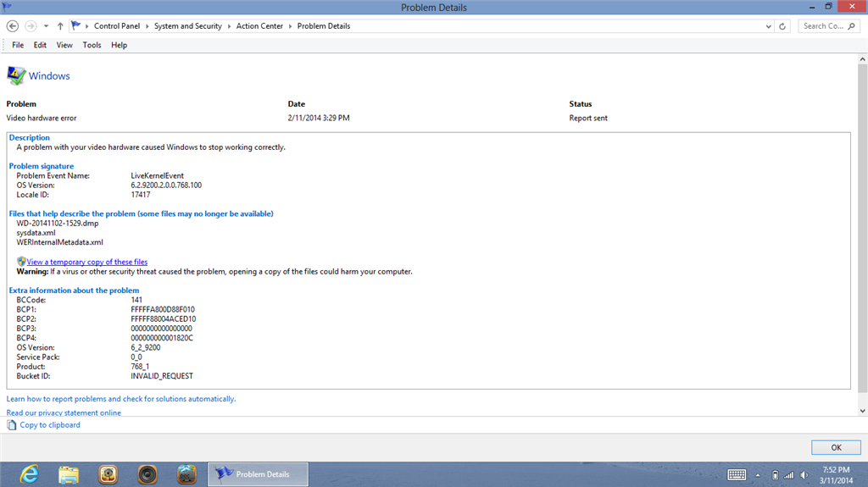Open the File menu
The image size is (868, 487).
coord(18,45)
